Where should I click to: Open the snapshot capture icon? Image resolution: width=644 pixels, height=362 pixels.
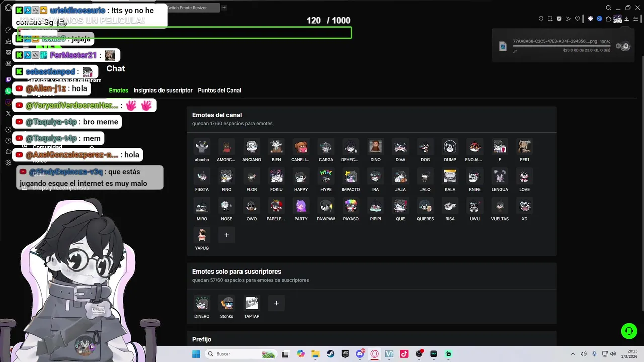pyautogui.click(x=550, y=19)
